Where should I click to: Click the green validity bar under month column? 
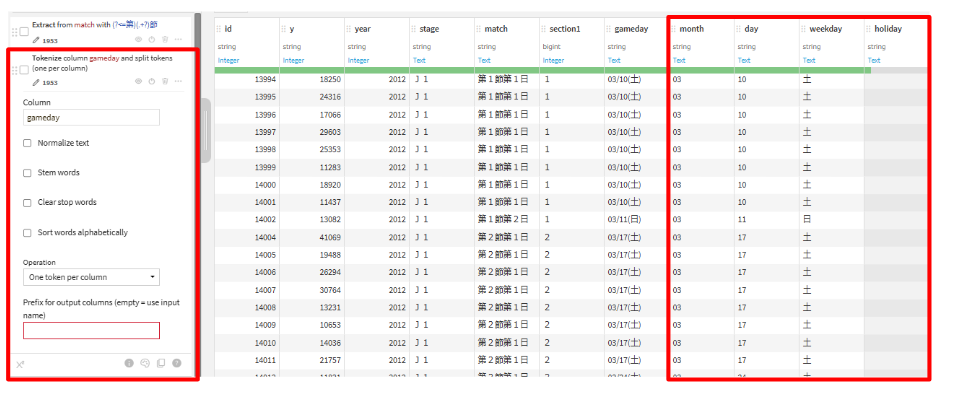coord(702,71)
